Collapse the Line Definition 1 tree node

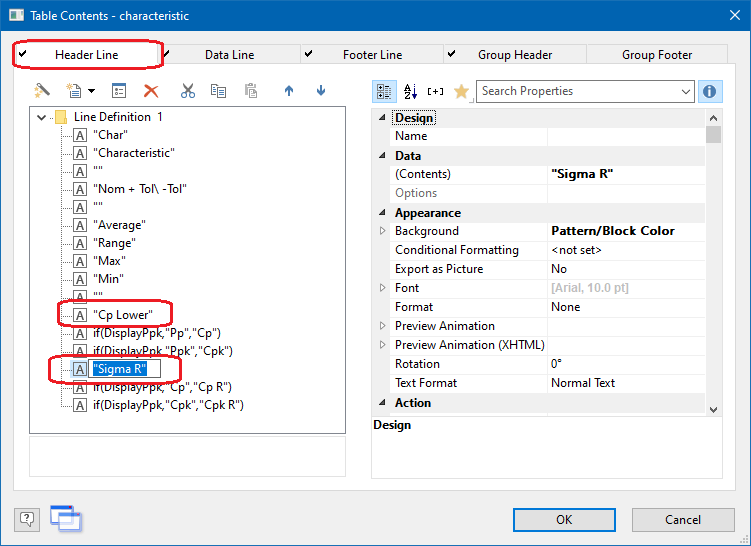[x=42, y=117]
